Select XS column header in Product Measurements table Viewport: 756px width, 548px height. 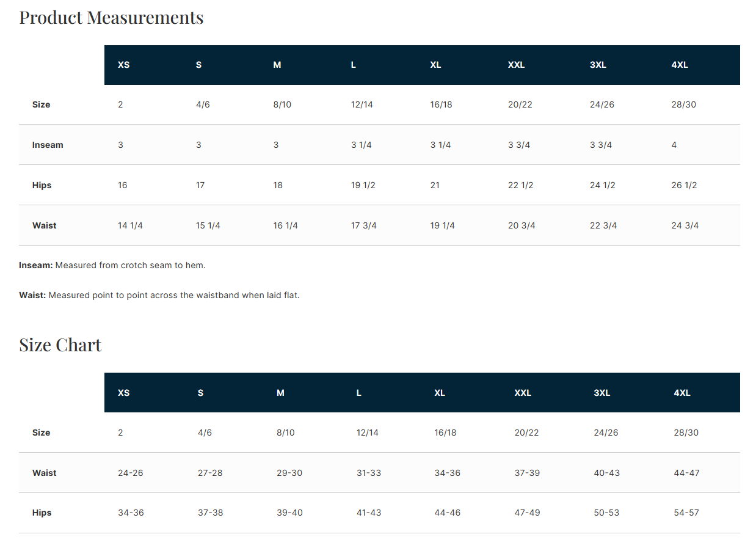coord(123,65)
